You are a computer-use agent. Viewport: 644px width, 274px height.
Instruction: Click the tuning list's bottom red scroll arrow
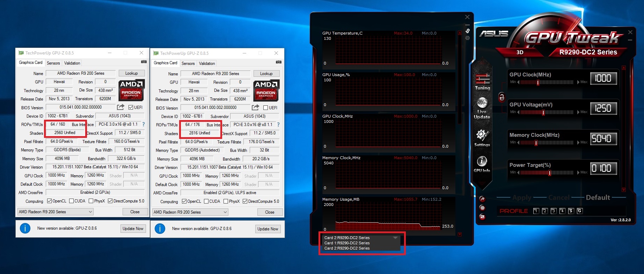pyautogui.click(x=624, y=190)
